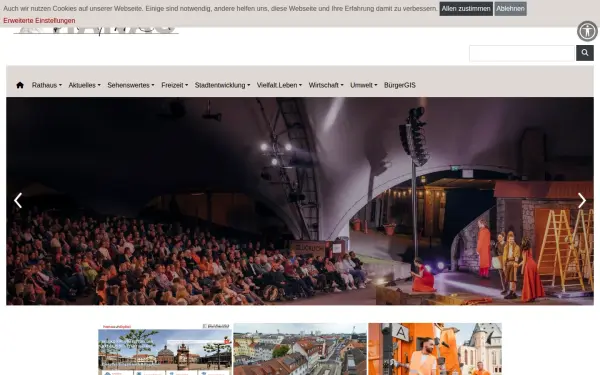600x375 pixels.
Task: Expand the Sehenswertes dropdown menu
Action: [131, 85]
